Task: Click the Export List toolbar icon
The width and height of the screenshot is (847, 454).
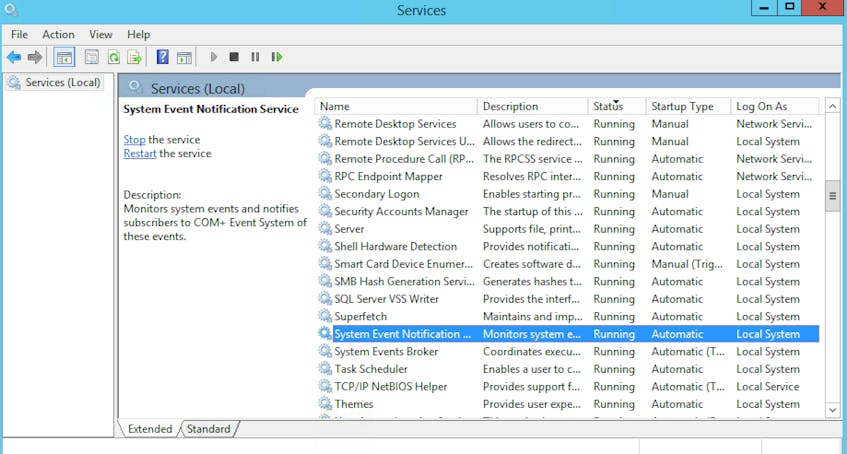Action: 135,57
